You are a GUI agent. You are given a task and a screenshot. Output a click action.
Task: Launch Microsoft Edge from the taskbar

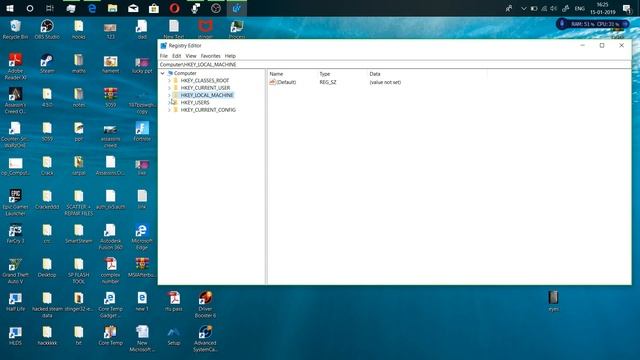[92, 8]
